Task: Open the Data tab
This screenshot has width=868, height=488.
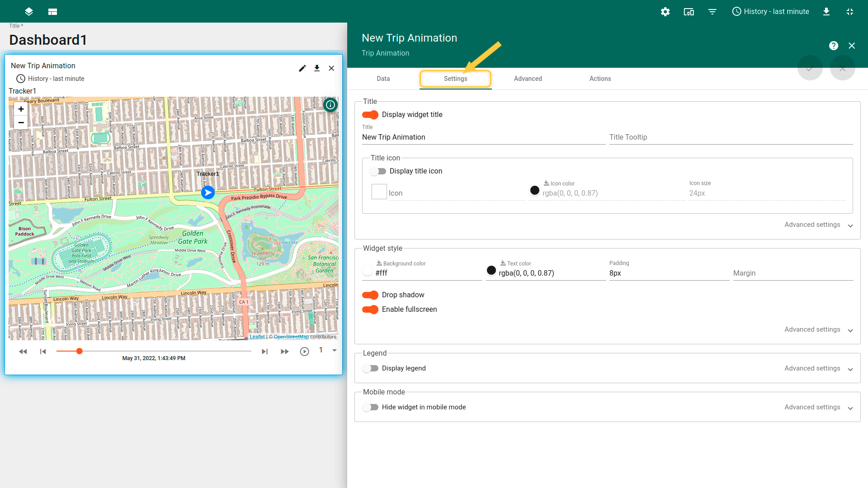Action: point(383,79)
